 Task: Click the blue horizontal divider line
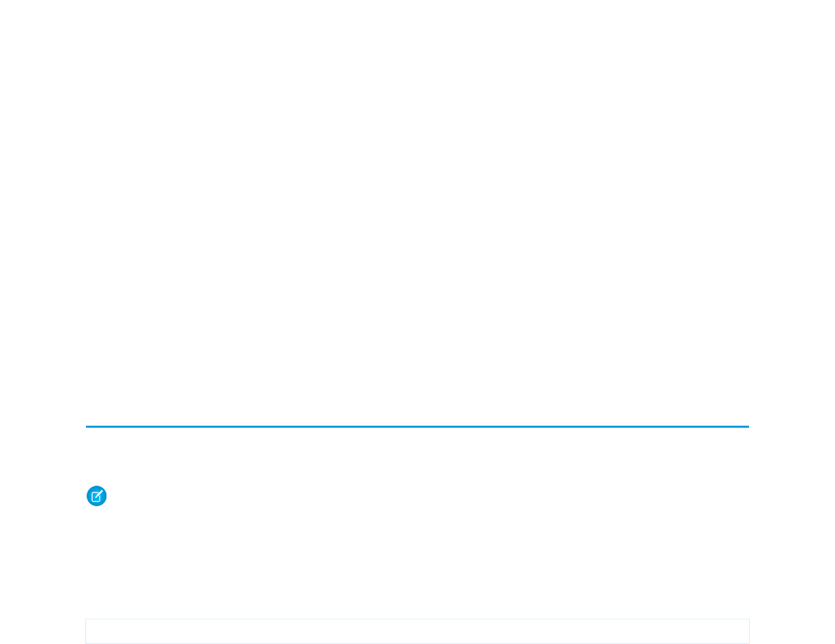417,426
